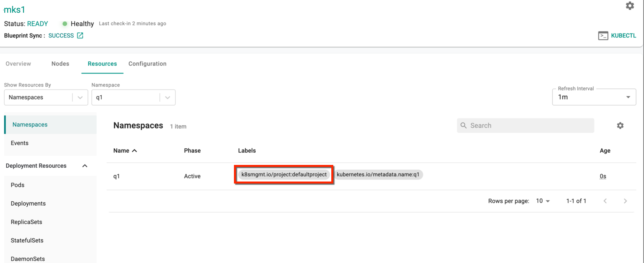Screen dimensions: 644x263
Task: Select the Resources tab
Action: pyautogui.click(x=102, y=64)
